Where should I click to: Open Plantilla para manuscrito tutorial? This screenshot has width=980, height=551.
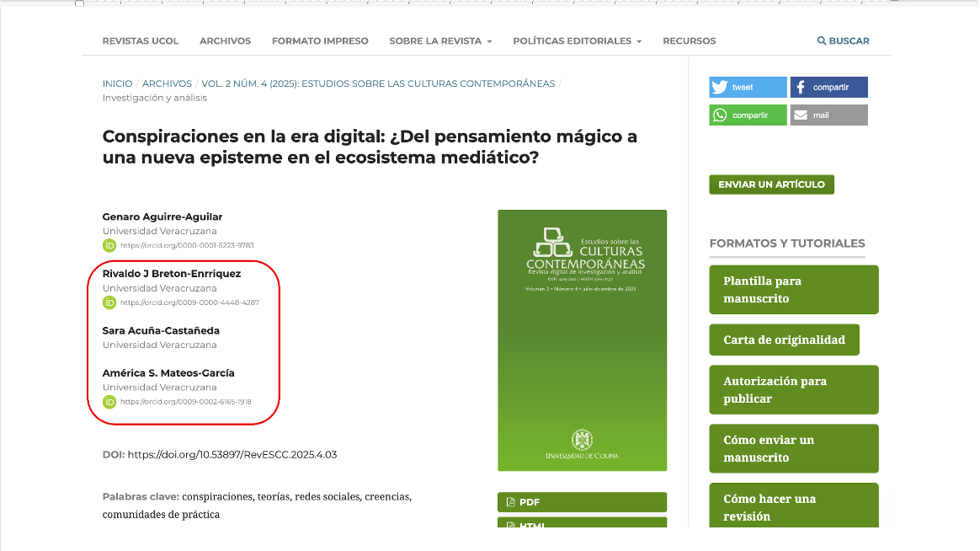[793, 290]
